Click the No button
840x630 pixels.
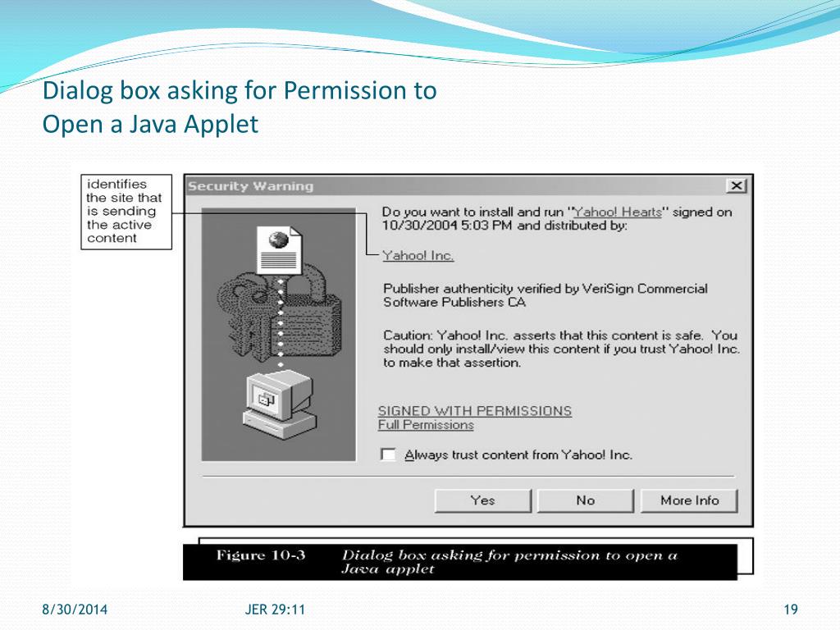[585, 500]
